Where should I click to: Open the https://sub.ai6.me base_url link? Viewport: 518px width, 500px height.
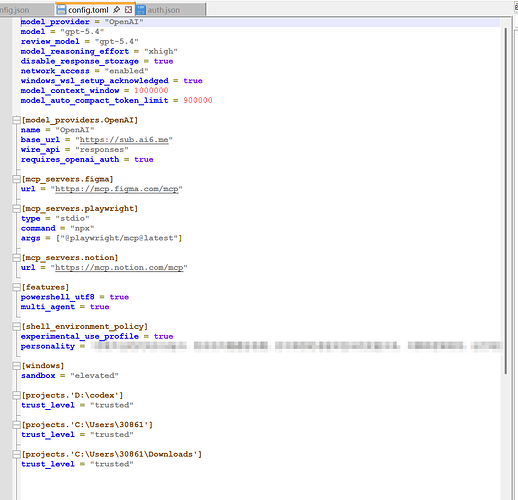124,140
